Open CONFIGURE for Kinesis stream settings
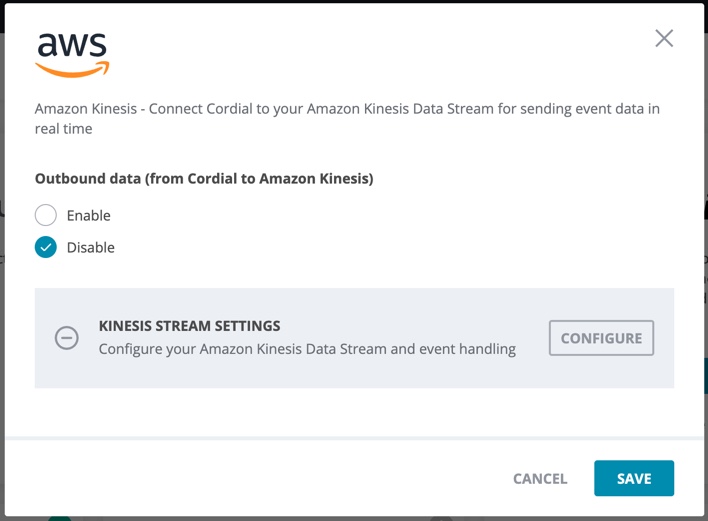 click(601, 338)
